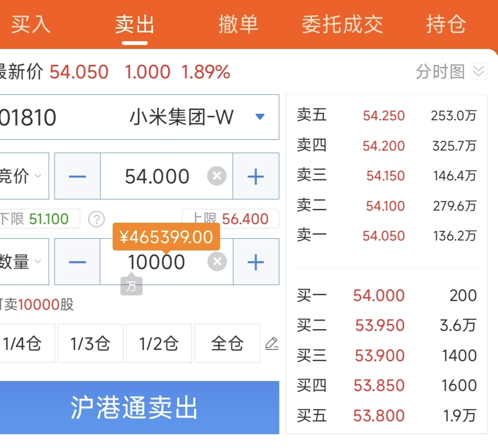Tap the 买二 volume 3.6万
The width and height of the screenshot is (498, 448).
click(x=458, y=325)
